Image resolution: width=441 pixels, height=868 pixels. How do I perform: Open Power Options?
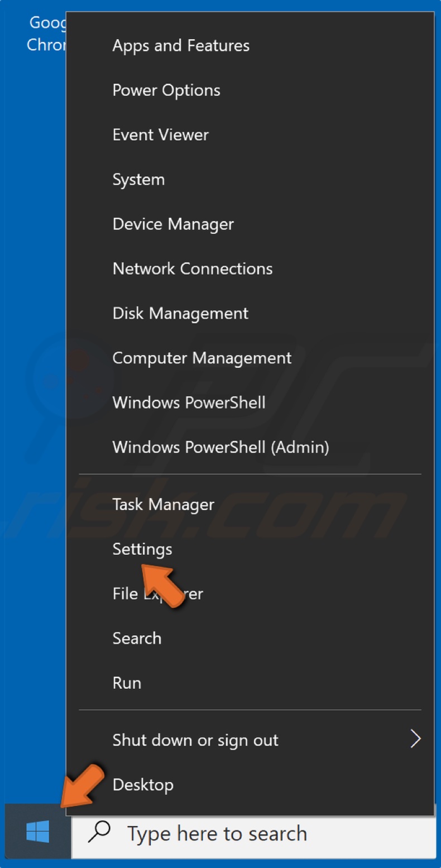166,90
